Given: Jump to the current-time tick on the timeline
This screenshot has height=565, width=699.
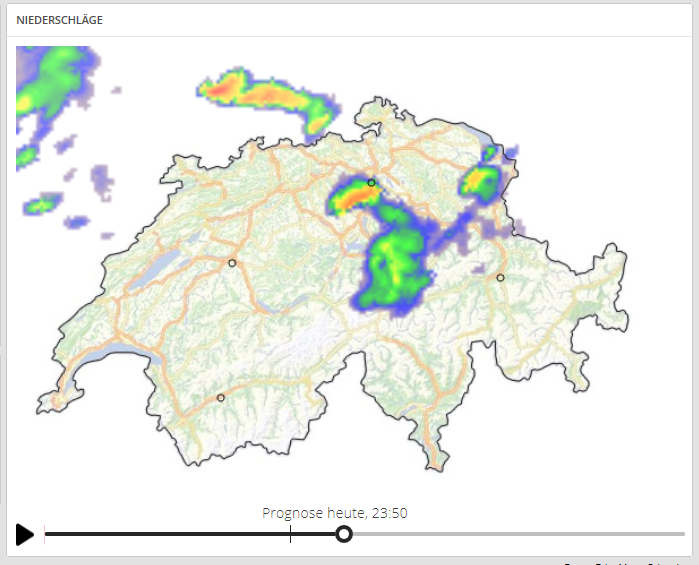Looking at the screenshot, I should [x=291, y=534].
